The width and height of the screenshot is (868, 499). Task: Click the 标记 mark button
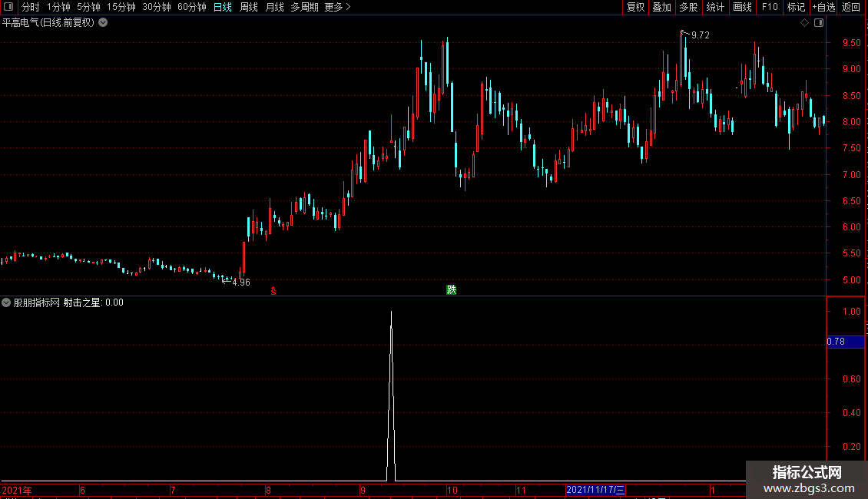click(x=796, y=7)
